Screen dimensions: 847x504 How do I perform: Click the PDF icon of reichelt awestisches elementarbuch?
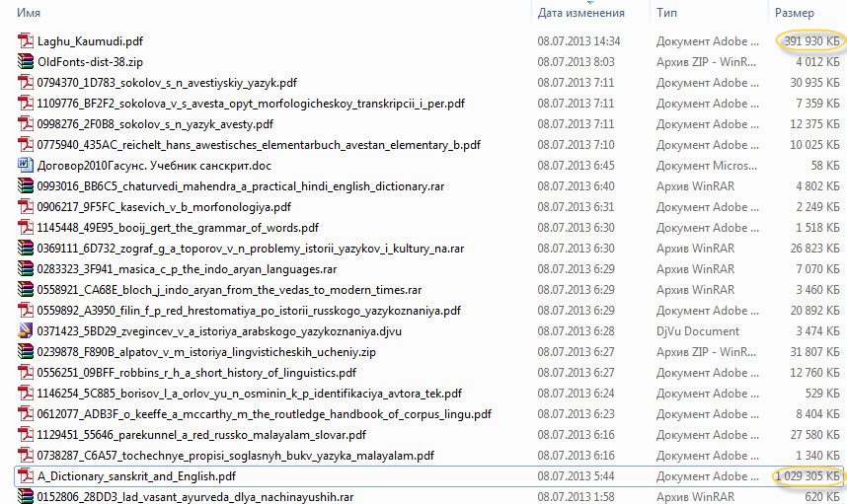pyautogui.click(x=26, y=145)
